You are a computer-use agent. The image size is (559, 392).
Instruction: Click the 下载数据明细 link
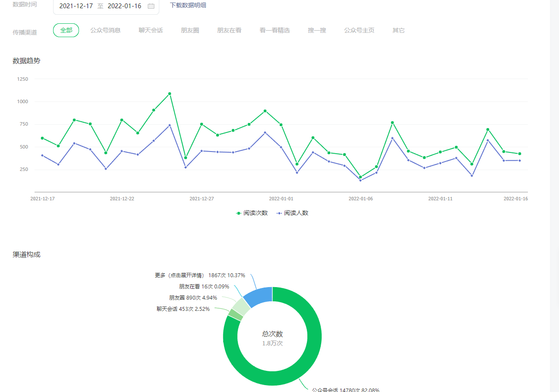[x=188, y=5]
